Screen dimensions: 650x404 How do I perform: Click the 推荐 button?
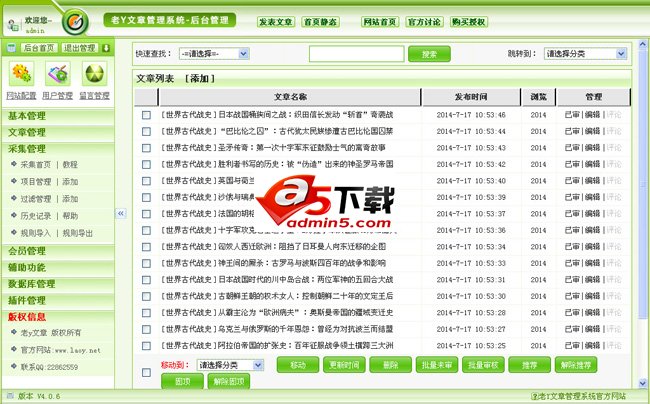[x=530, y=365]
